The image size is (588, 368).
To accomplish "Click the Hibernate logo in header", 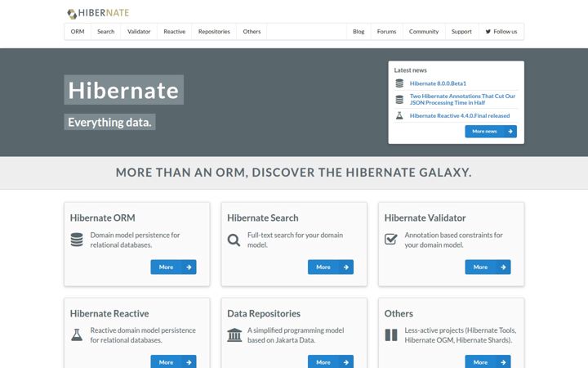I will pos(98,14).
